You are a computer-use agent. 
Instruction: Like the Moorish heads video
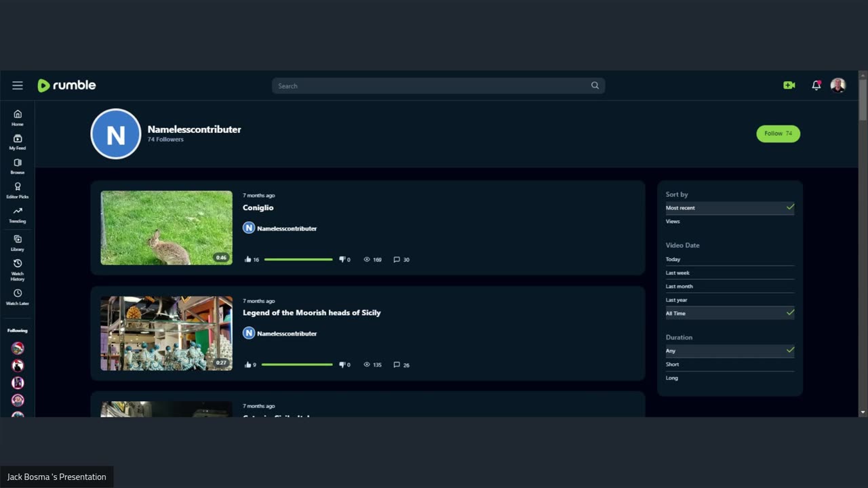pos(248,365)
